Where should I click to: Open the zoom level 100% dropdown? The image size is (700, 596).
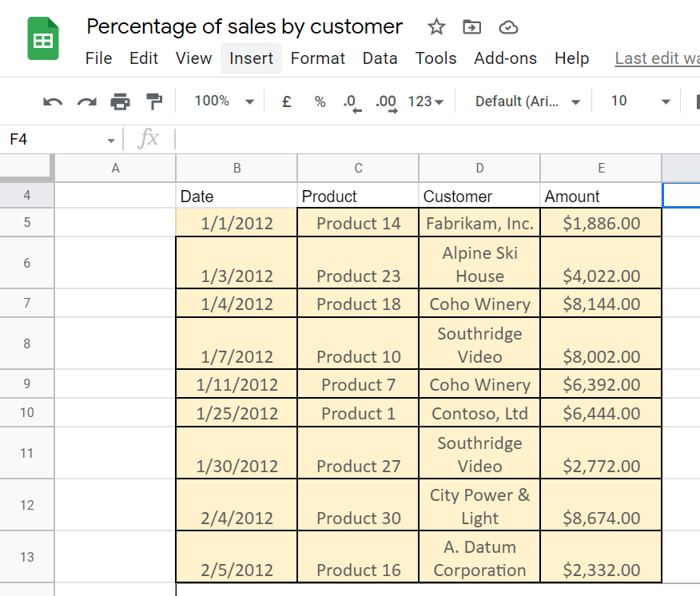[x=224, y=101]
